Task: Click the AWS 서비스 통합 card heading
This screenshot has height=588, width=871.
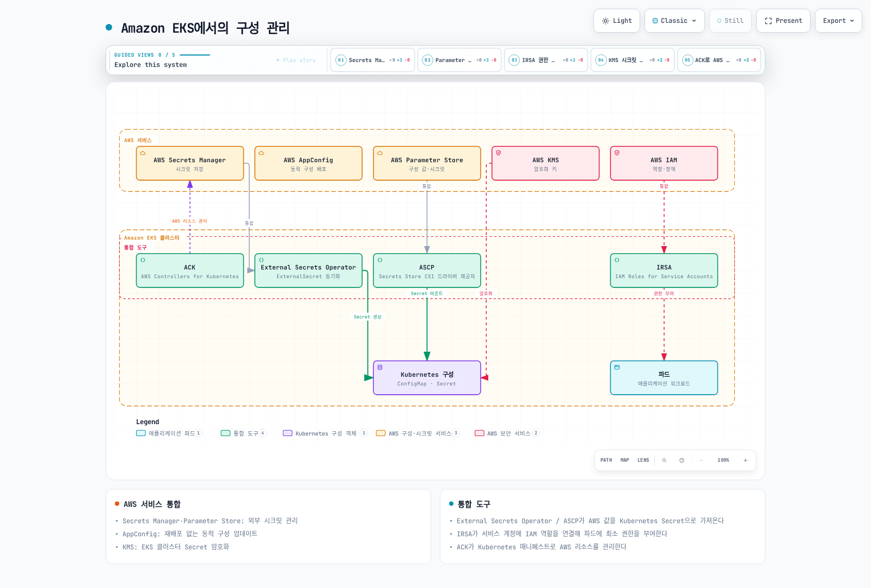Action: [x=152, y=504]
